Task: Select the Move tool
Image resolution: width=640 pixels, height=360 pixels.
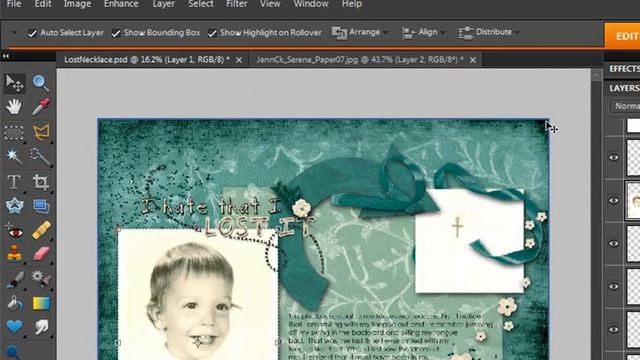Action: point(15,83)
